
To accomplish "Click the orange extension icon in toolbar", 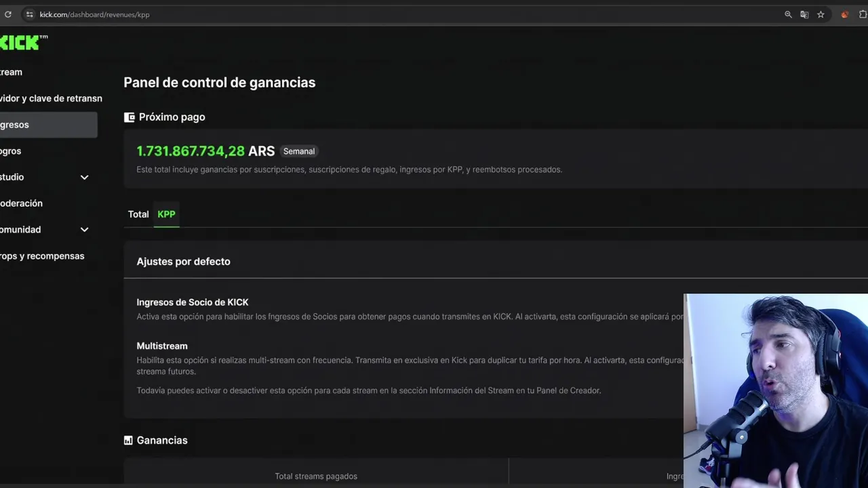I will click(845, 14).
